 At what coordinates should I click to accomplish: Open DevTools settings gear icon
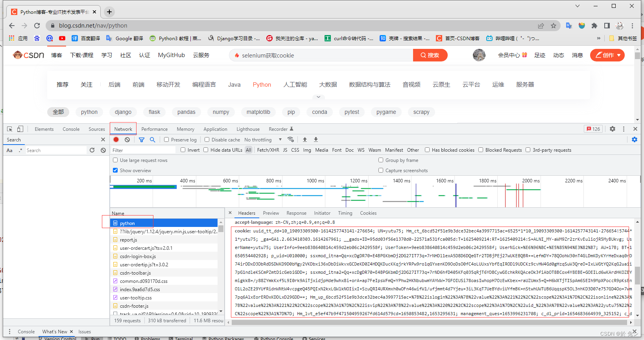(x=613, y=129)
